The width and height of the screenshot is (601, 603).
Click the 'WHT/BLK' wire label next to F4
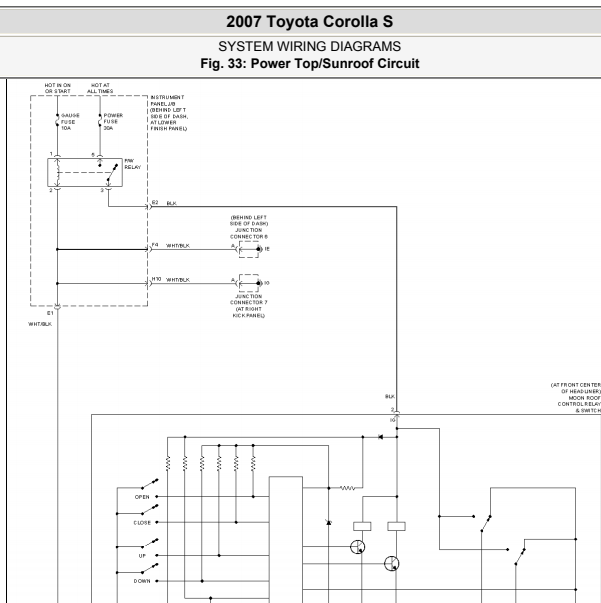[178, 246]
